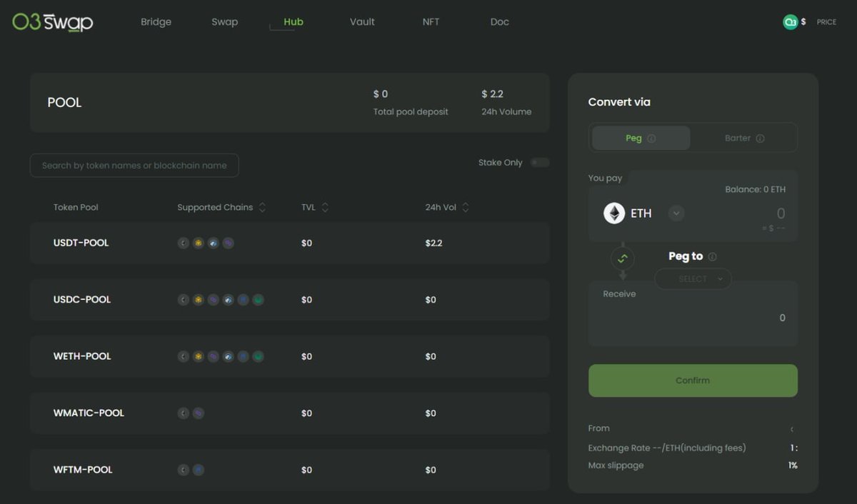Click purple Polygon chain icon in USDT-POOL row
Viewport: 857px width, 504px height.
click(x=229, y=243)
